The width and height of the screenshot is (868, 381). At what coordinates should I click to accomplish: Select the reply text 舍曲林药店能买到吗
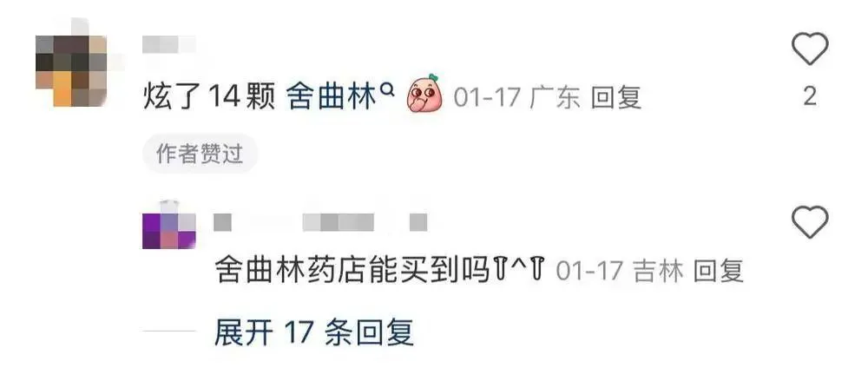pos(352,272)
